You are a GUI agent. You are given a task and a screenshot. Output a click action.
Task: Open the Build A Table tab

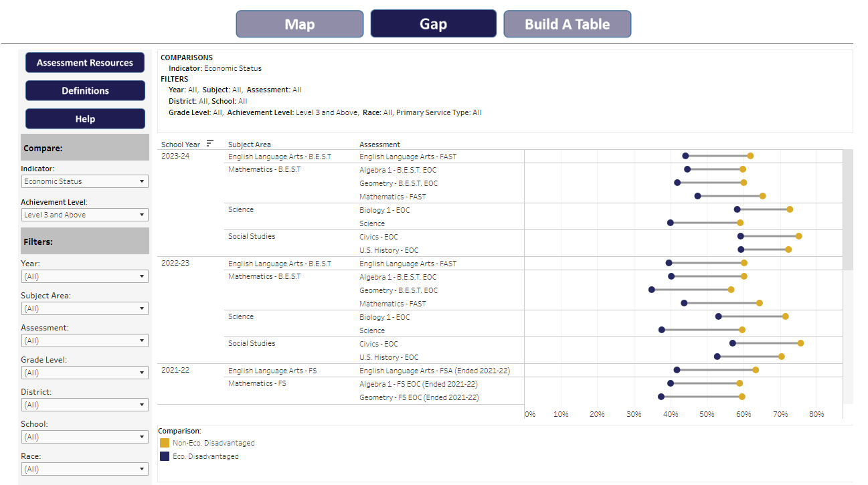point(567,24)
